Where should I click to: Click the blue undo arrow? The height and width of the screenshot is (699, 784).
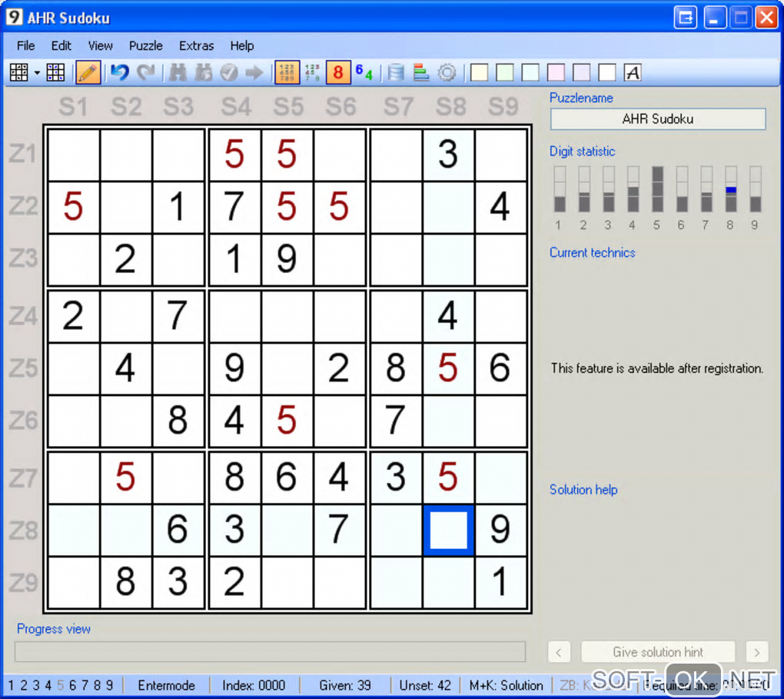coord(120,72)
